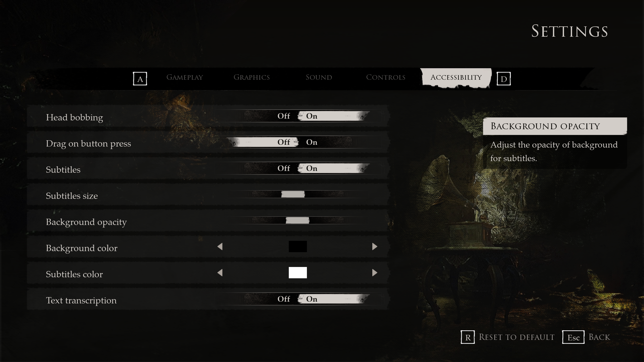The width and height of the screenshot is (644, 362).
Task: Click Reset to default button
Action: click(515, 337)
